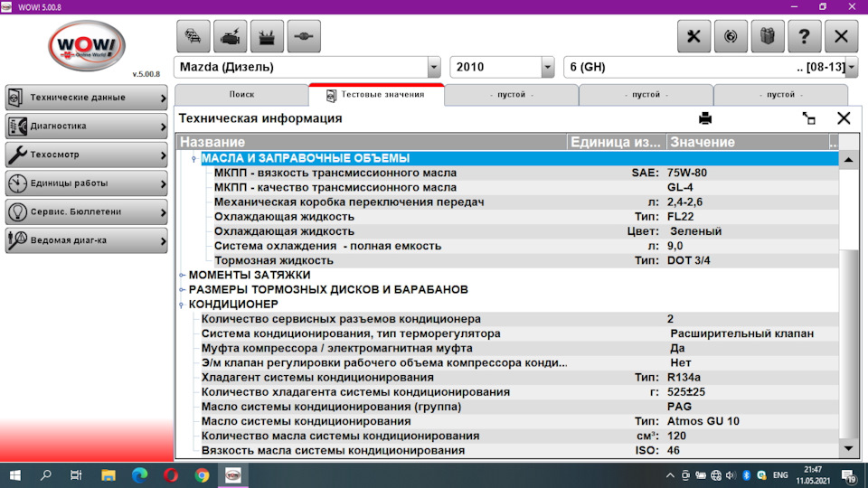Click the Название column header
Viewport: 868px width, 488px height.
[x=372, y=142]
